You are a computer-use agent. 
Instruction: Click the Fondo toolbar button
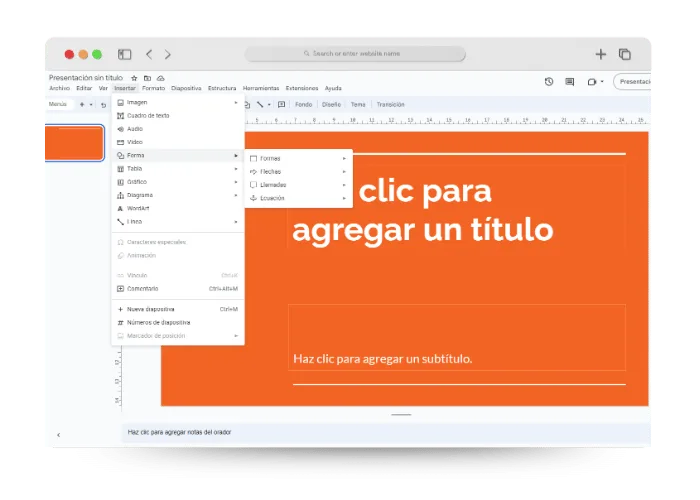304,104
